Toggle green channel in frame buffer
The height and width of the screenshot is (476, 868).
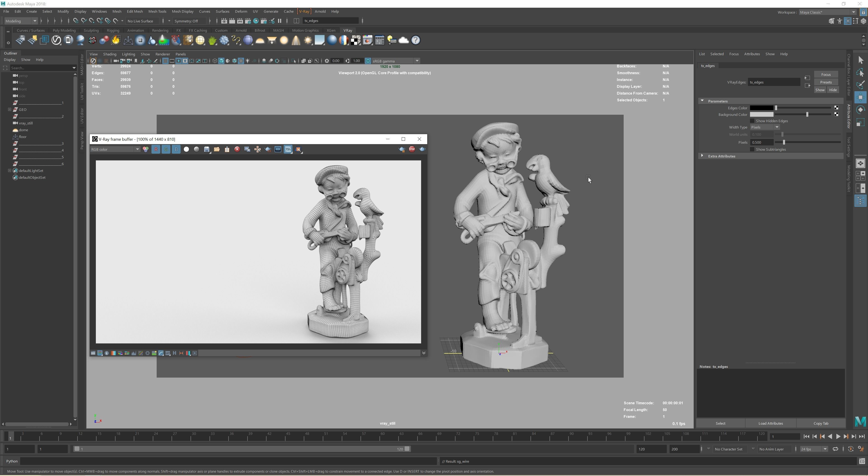[166, 150]
